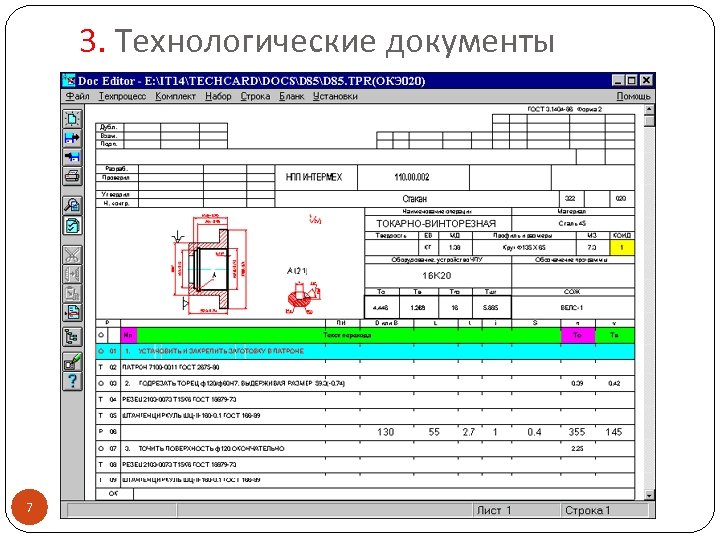
Task: Click the magenta No column header
Action: (128, 335)
